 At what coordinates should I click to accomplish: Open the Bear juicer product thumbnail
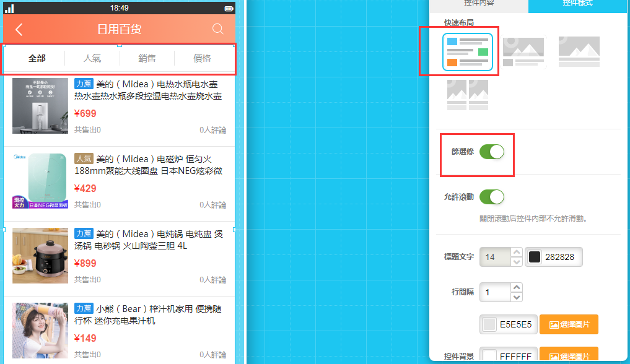tap(40, 331)
